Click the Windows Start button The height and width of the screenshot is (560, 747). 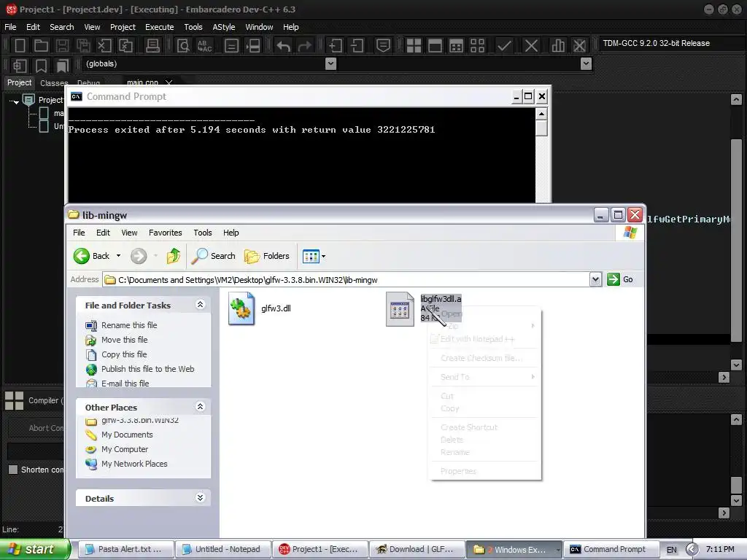pyautogui.click(x=35, y=549)
